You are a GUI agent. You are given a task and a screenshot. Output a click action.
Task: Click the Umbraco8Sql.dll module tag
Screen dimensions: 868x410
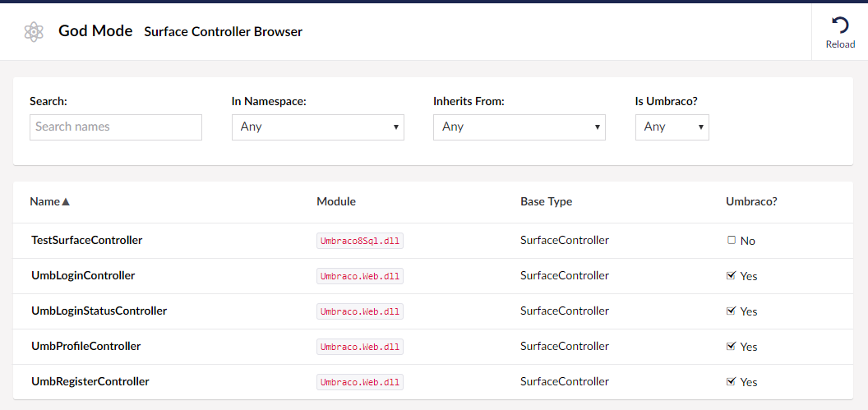point(360,241)
